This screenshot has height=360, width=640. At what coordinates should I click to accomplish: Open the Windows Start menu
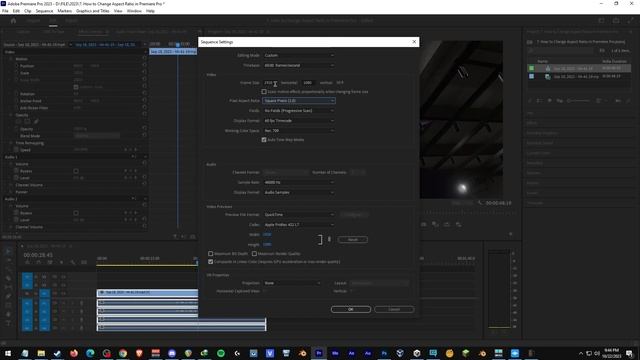point(8,353)
